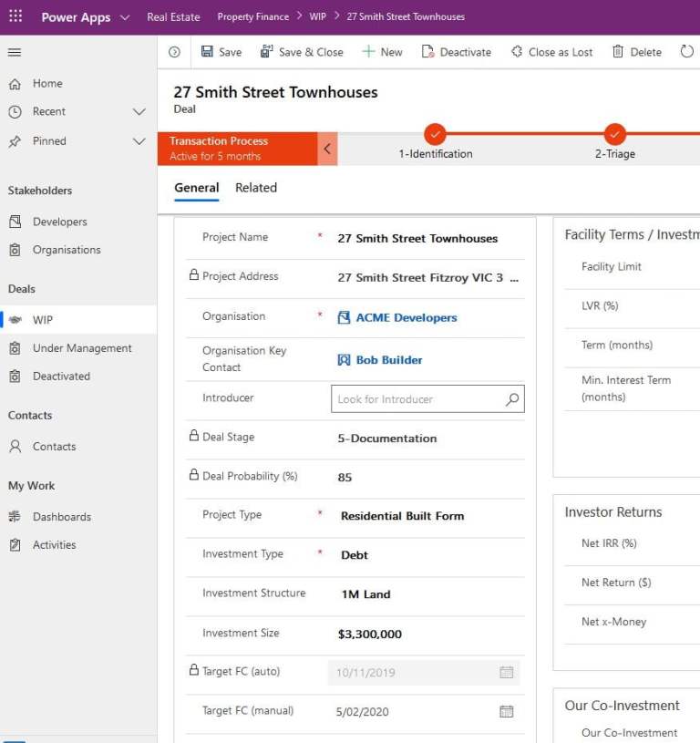Click the WIP breadcrumb link

[x=318, y=16]
